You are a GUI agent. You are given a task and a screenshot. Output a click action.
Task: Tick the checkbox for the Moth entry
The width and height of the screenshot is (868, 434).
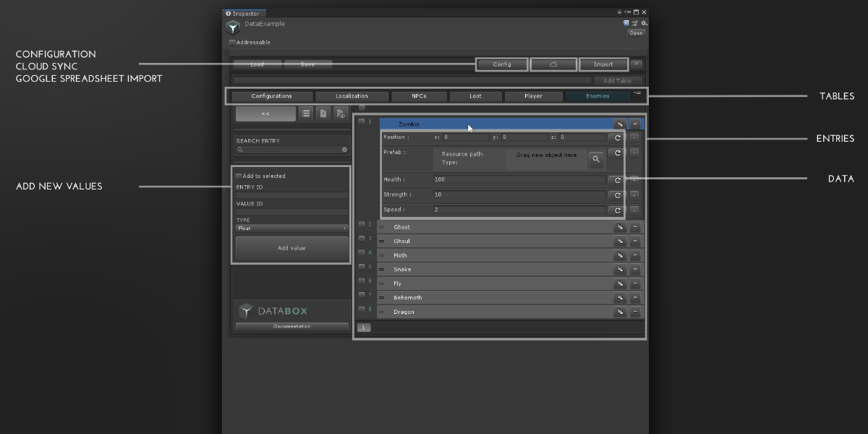(x=362, y=252)
